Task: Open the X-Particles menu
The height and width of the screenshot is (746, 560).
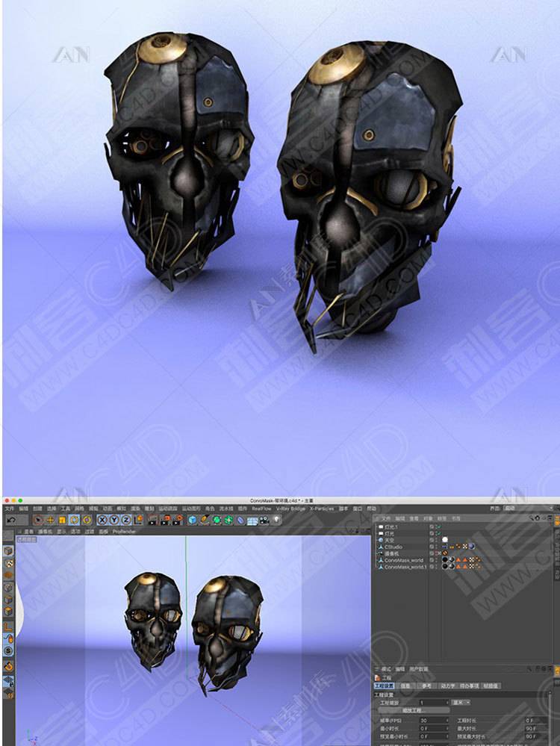Action: (322, 509)
